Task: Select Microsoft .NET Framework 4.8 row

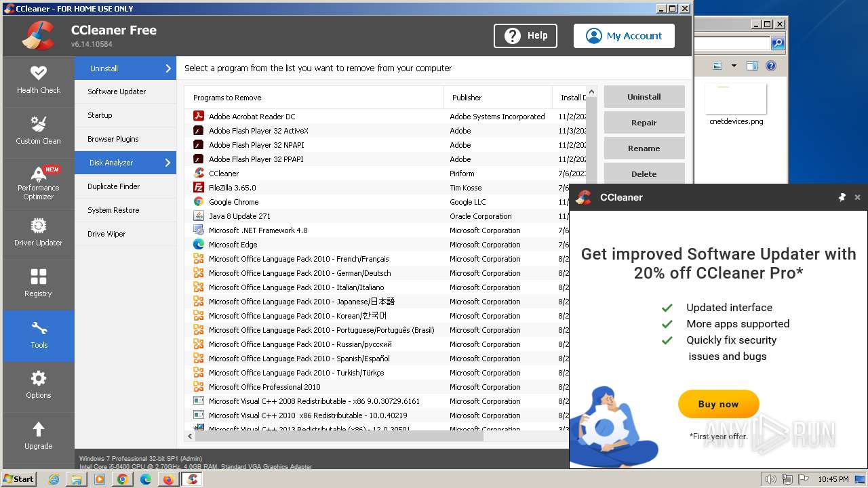Action: (x=385, y=230)
